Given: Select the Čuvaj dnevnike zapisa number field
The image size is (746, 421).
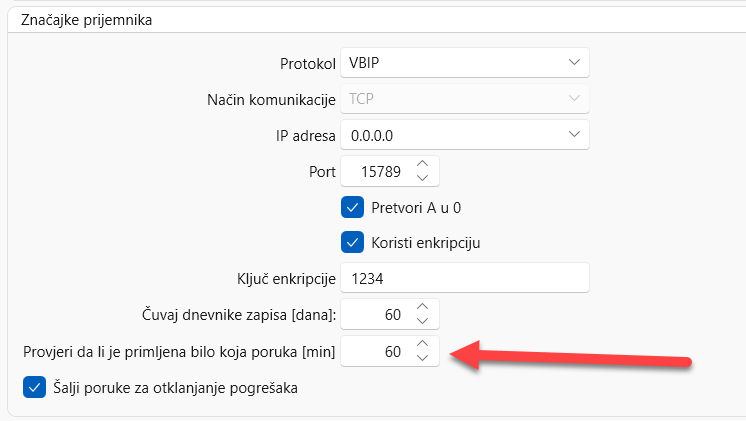Looking at the screenshot, I should pyautogui.click(x=374, y=314).
